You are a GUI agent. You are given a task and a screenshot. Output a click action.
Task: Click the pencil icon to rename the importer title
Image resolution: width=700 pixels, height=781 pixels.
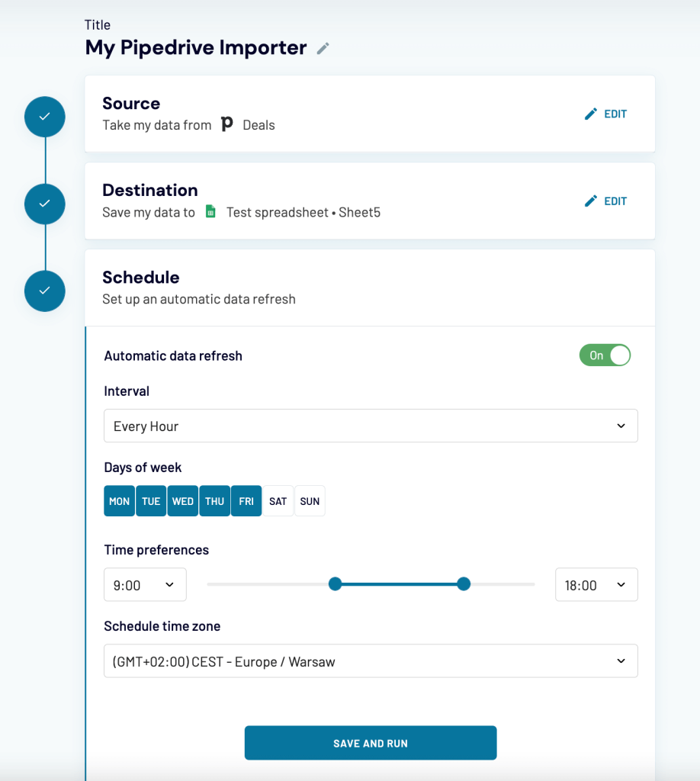coord(322,48)
